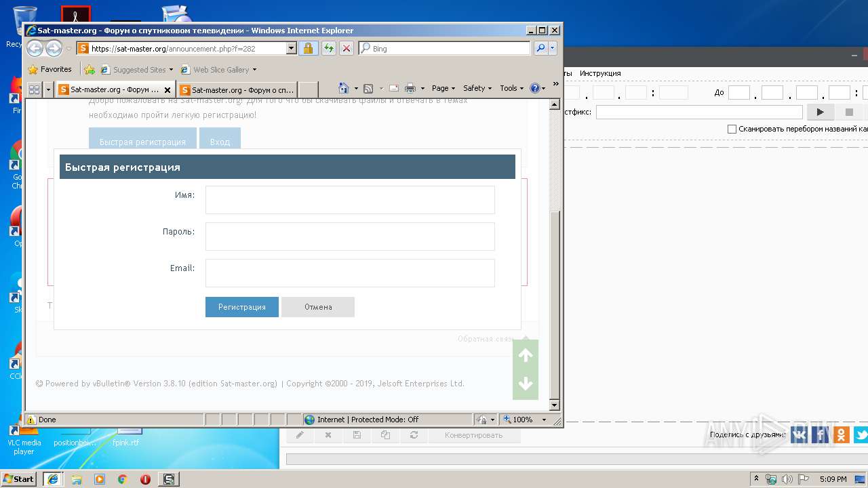Click the 'Имя' name input field
868x488 pixels.
(x=350, y=200)
